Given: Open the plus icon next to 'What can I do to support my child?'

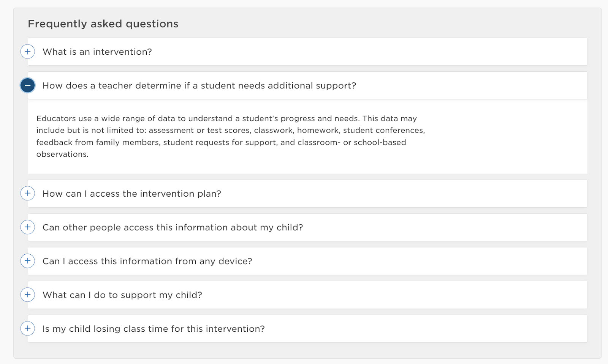Looking at the screenshot, I should (28, 295).
